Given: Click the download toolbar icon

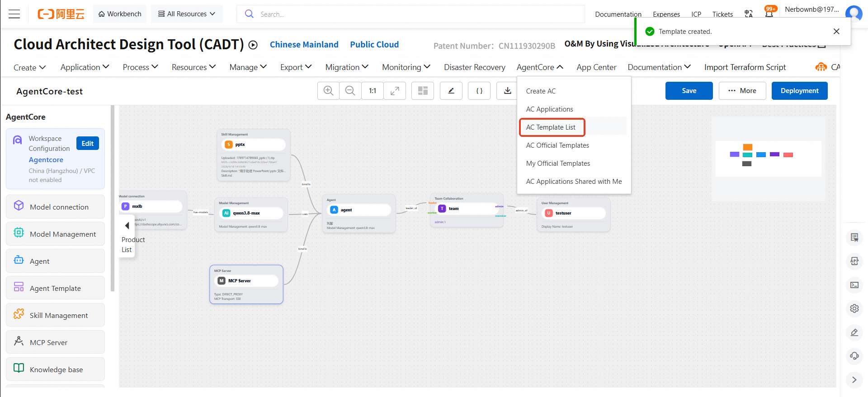Looking at the screenshot, I should [508, 91].
